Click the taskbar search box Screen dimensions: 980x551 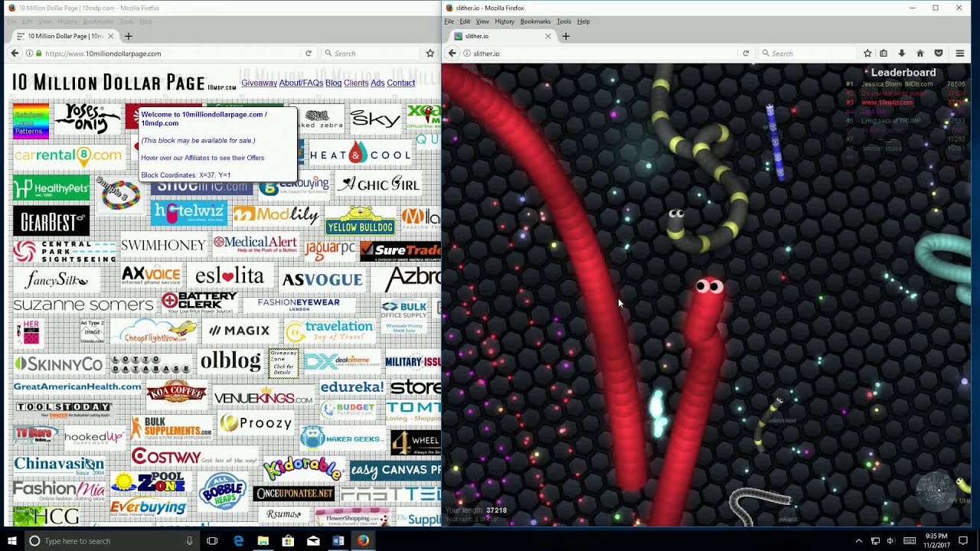(x=111, y=541)
